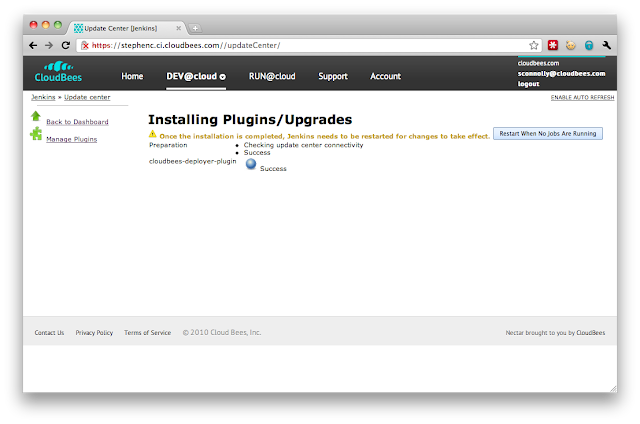Open the wrench settings menu
This screenshot has width=640, height=424.
pyautogui.click(x=606, y=45)
